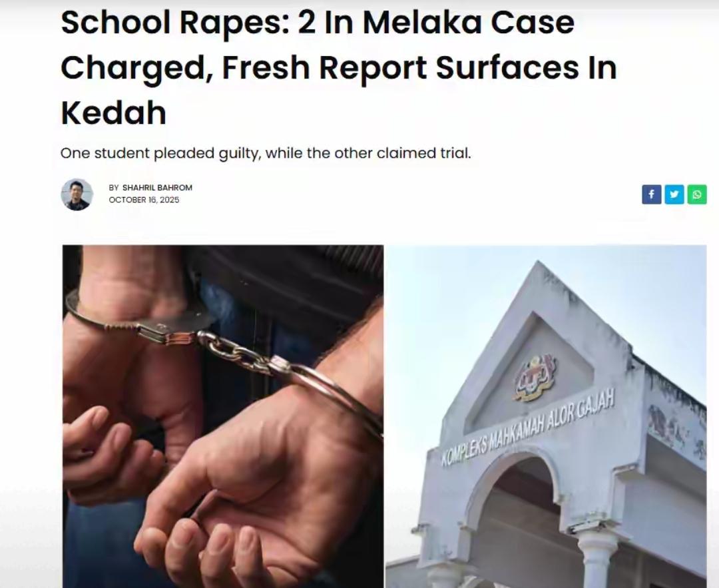
Task: Tweet this article via Twitter icon
Action: (x=674, y=194)
